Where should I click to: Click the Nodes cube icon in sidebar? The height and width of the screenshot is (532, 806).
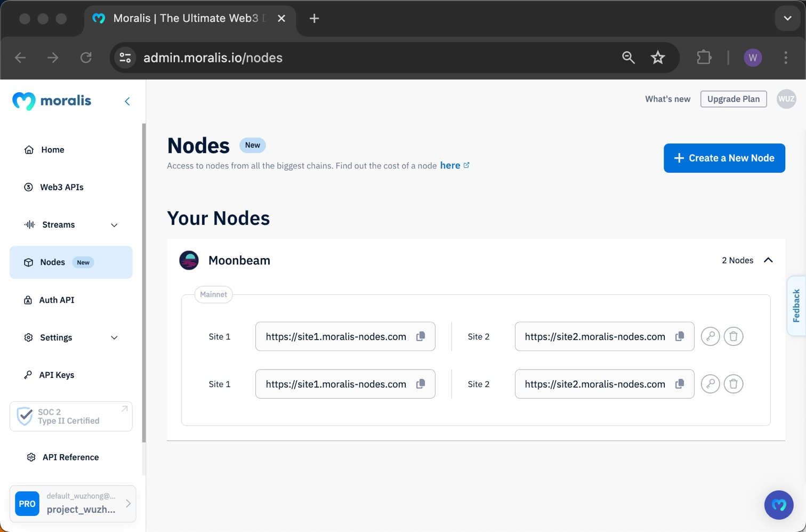click(x=29, y=262)
